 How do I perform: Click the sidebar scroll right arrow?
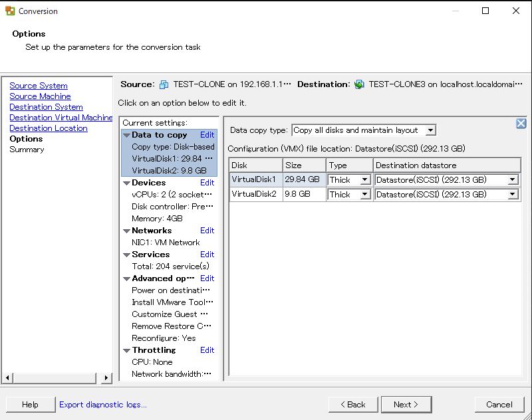(x=106, y=377)
